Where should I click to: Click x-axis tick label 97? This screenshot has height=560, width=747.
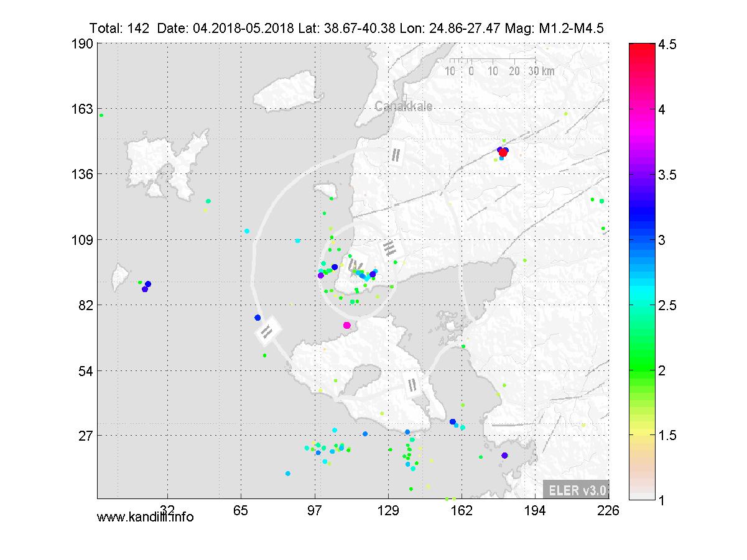[x=315, y=510]
